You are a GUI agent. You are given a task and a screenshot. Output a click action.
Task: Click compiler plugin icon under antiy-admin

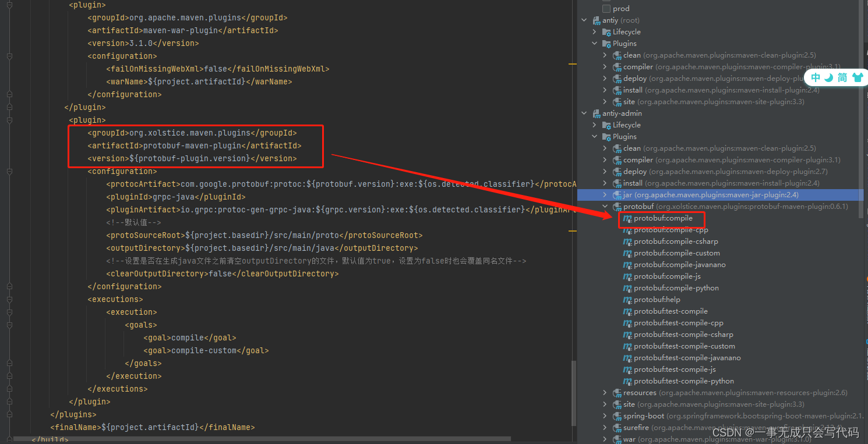pyautogui.click(x=618, y=160)
